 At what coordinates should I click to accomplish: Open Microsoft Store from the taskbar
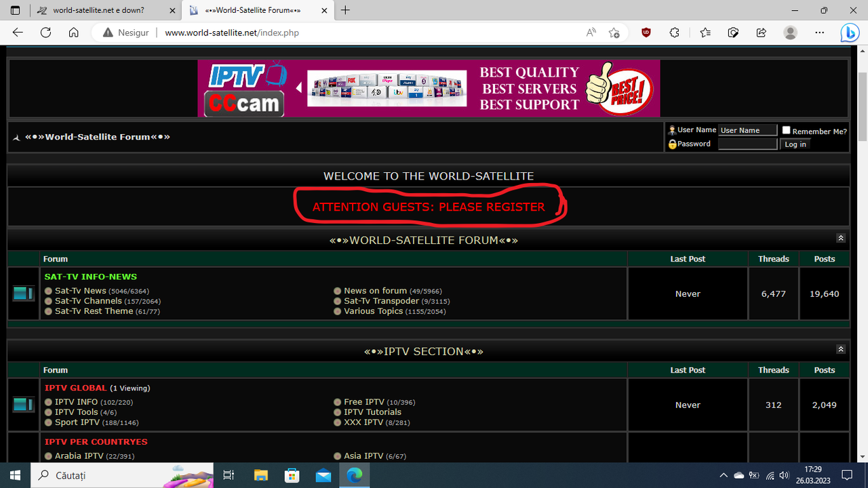[x=292, y=475]
